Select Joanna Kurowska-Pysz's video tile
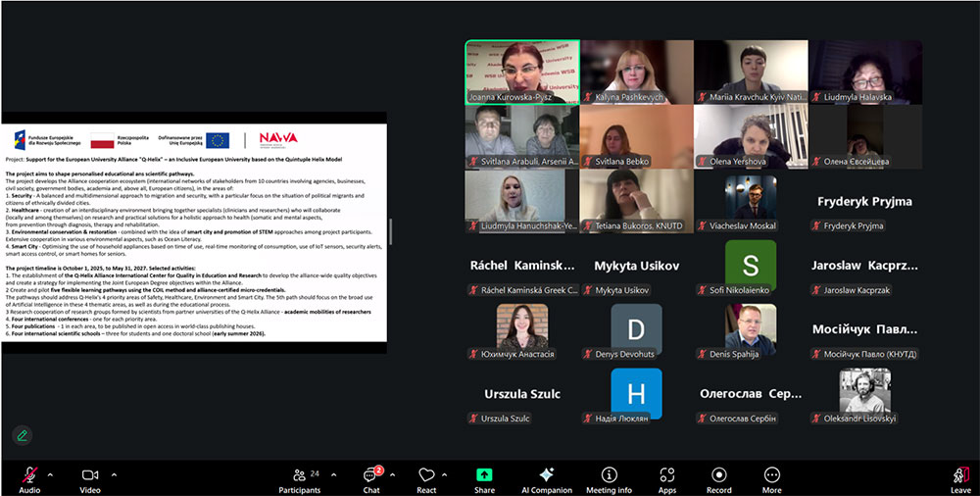 [521, 71]
